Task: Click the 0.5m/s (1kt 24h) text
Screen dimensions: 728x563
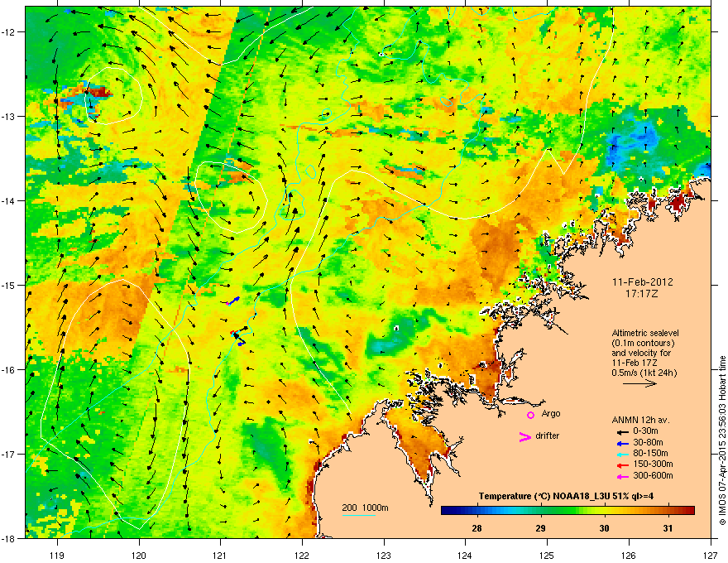Action: (x=644, y=373)
